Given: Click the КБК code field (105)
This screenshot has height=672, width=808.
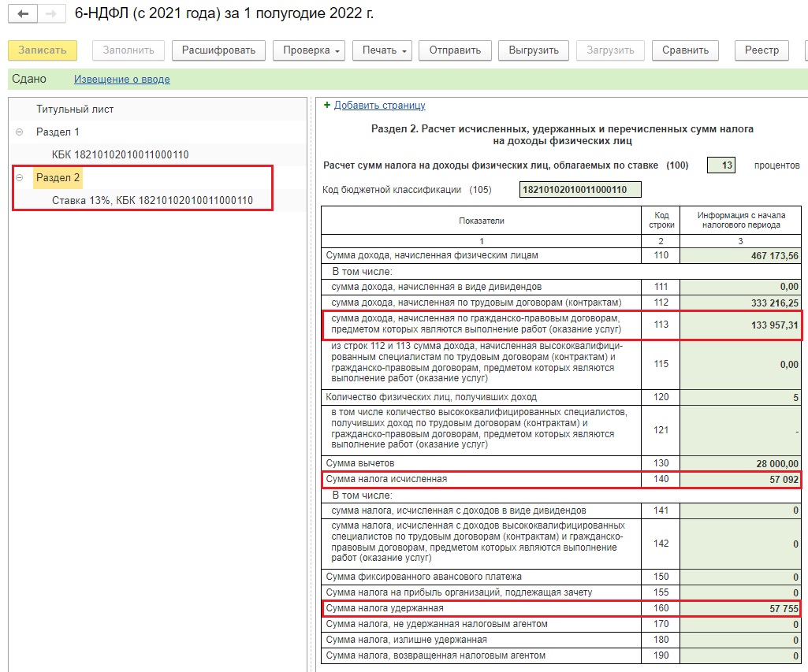Looking at the screenshot, I should click(580, 190).
